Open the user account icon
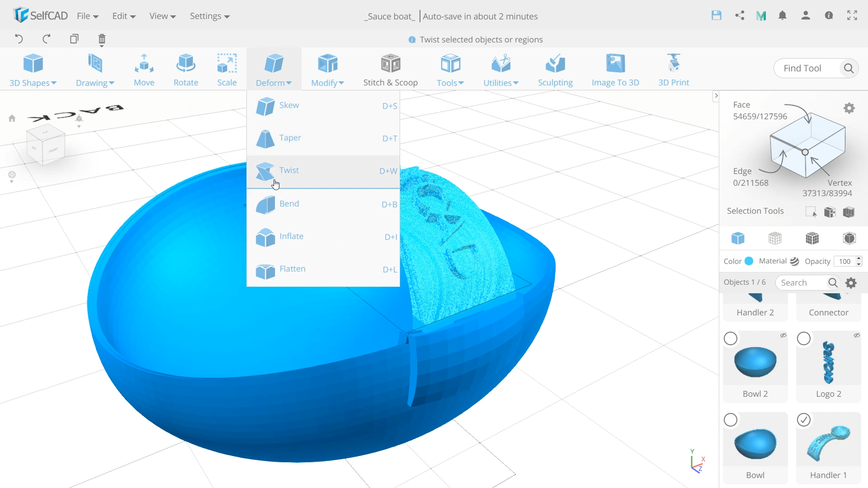The image size is (868, 488). click(806, 15)
